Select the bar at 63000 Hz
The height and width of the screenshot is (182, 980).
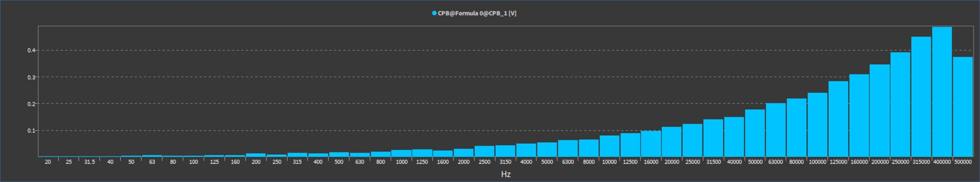click(x=776, y=130)
